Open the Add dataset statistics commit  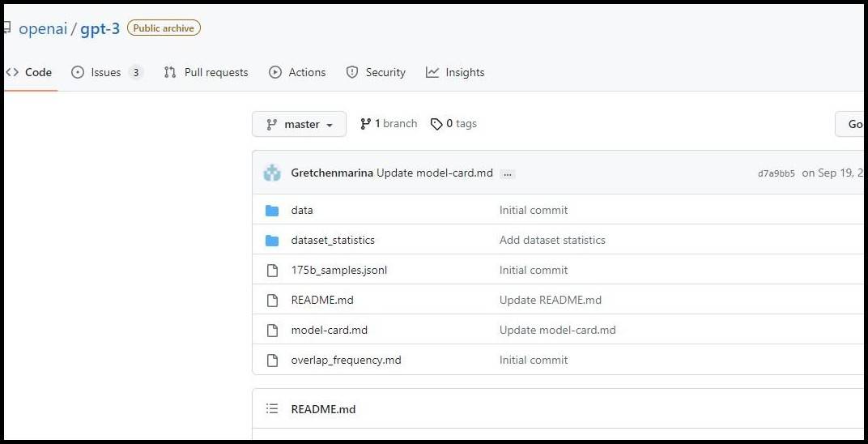point(552,241)
